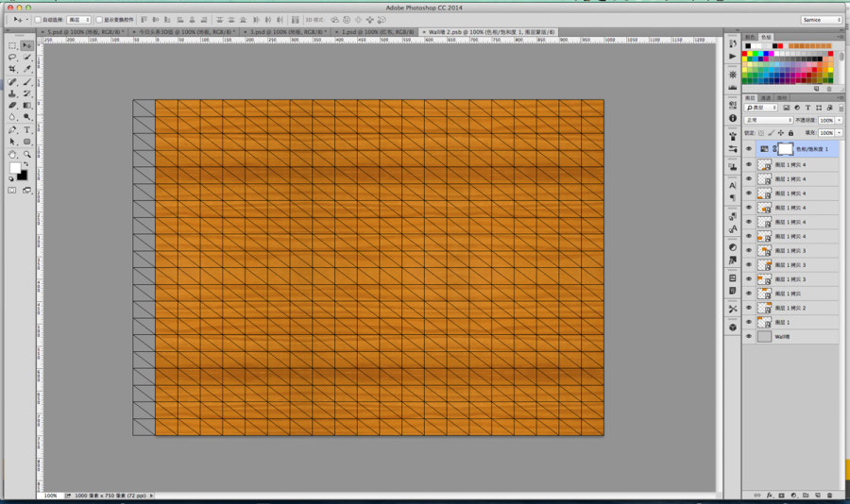Viewport: 850px width, 504px height.
Task: Select 色相/饱和度 1 layer mask thumbnail
Action: [x=786, y=148]
